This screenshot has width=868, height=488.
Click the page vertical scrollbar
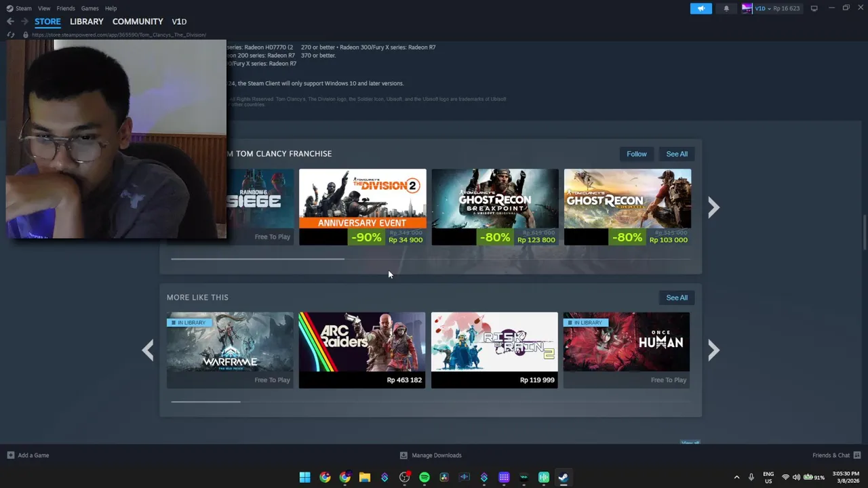coord(864,232)
